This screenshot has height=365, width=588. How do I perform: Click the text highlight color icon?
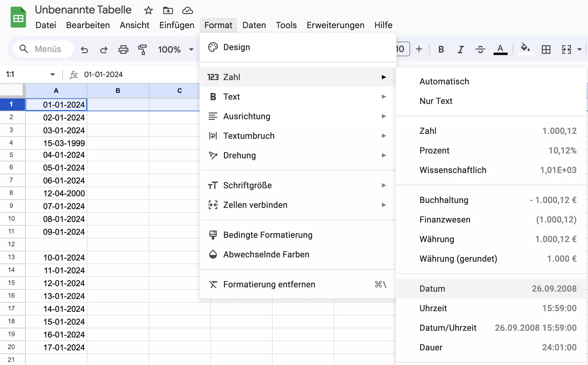[525, 49]
